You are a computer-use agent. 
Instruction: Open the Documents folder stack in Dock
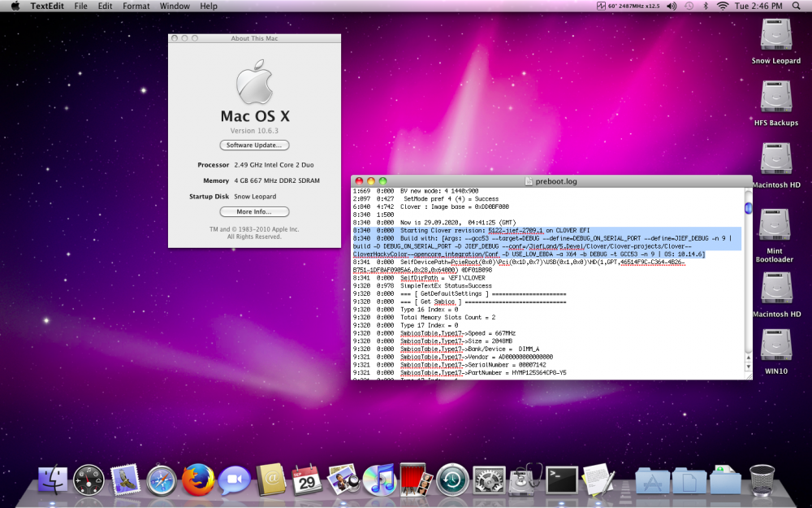[x=689, y=480]
